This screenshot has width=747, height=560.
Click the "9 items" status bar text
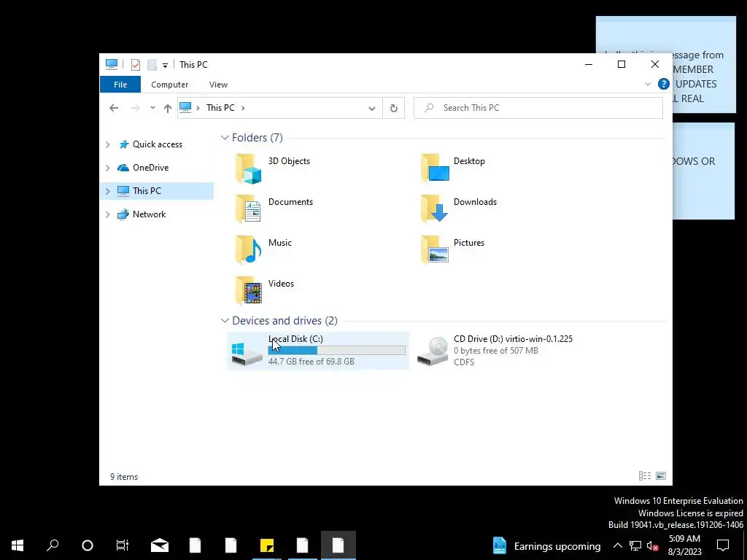[x=124, y=477]
